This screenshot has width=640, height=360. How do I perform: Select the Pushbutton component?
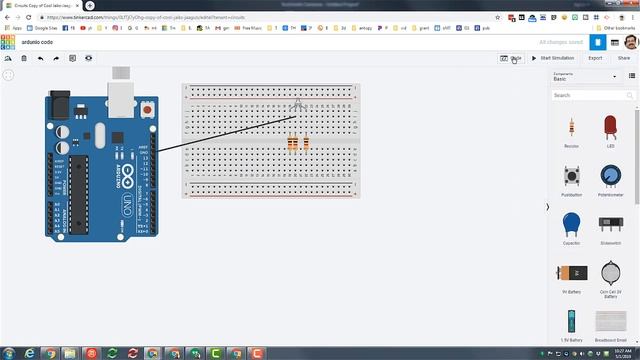coord(571,180)
